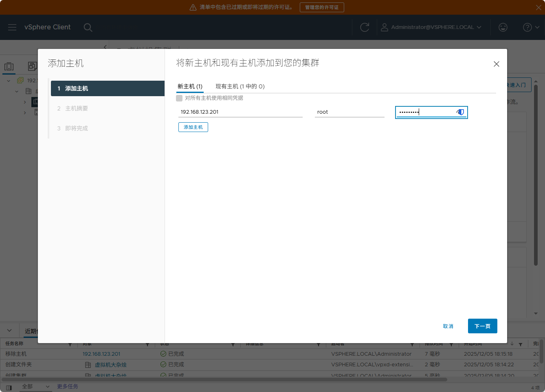Switch to 现有主机 tab
The height and width of the screenshot is (392, 545).
tap(240, 86)
